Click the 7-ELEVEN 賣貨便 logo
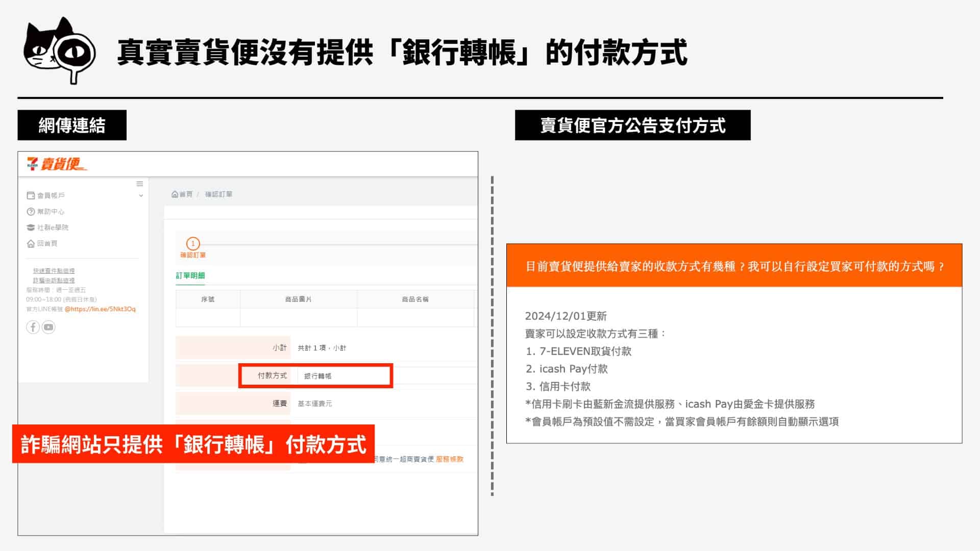Viewport: 980px width, 551px height. tap(57, 164)
